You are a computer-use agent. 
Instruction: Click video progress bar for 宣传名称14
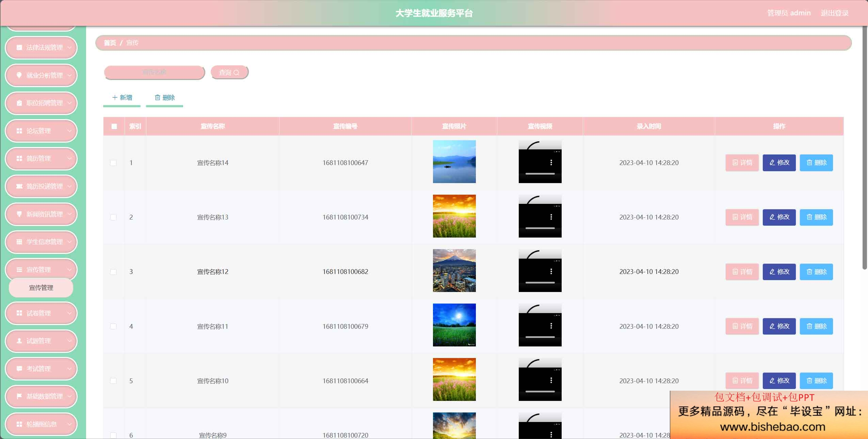point(540,174)
